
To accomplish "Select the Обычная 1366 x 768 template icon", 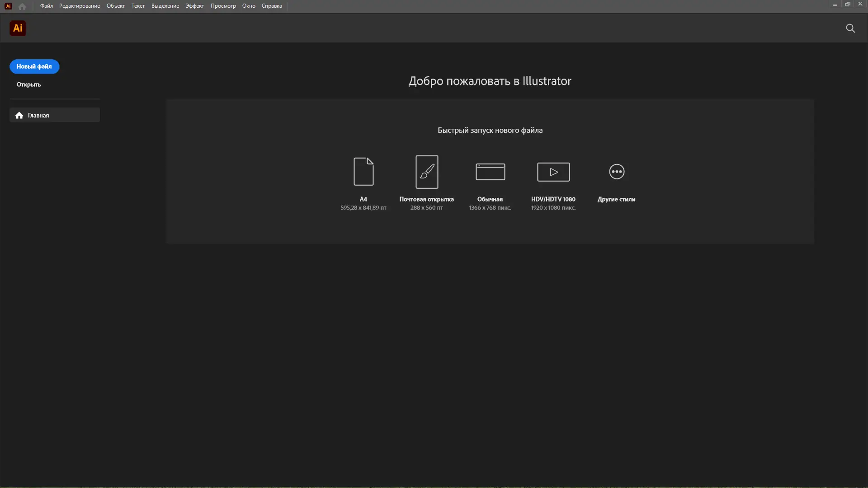I will pyautogui.click(x=490, y=172).
